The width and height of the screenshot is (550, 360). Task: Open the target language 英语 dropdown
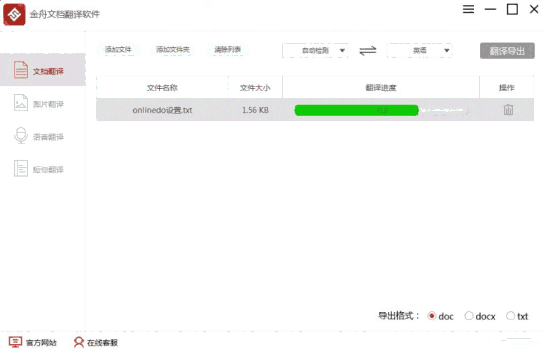click(x=420, y=51)
